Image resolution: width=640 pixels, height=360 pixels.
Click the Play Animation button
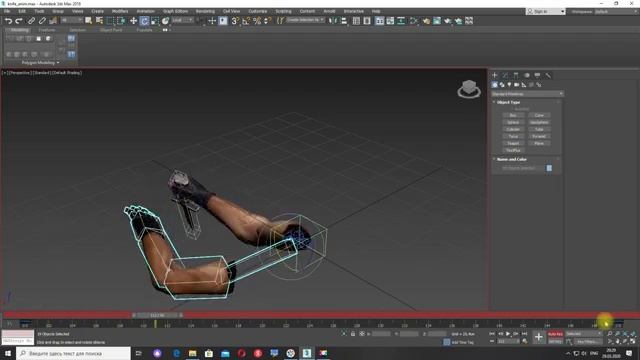[508, 334]
